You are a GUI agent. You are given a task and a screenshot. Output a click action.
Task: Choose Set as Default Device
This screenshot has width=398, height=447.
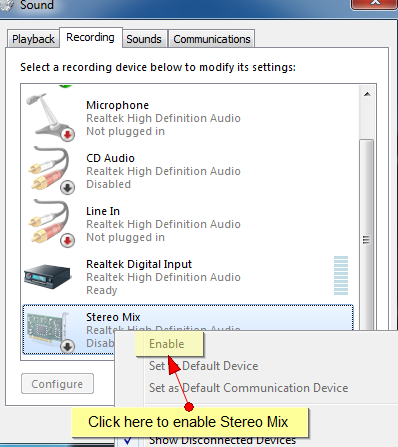[203, 366]
